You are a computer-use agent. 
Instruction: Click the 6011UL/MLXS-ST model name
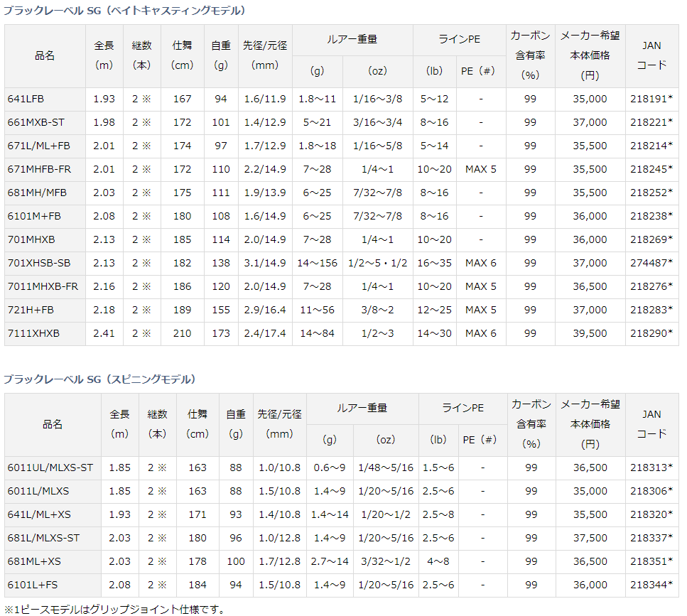point(50,468)
